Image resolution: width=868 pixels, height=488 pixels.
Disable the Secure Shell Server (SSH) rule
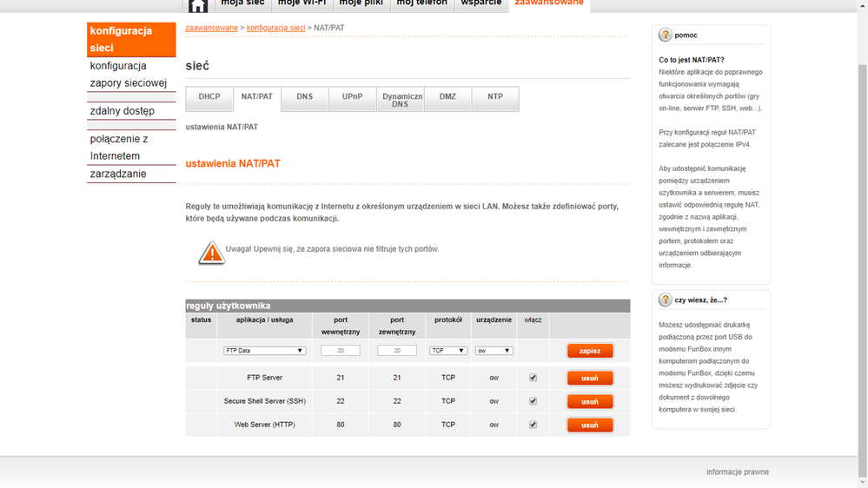click(x=533, y=401)
